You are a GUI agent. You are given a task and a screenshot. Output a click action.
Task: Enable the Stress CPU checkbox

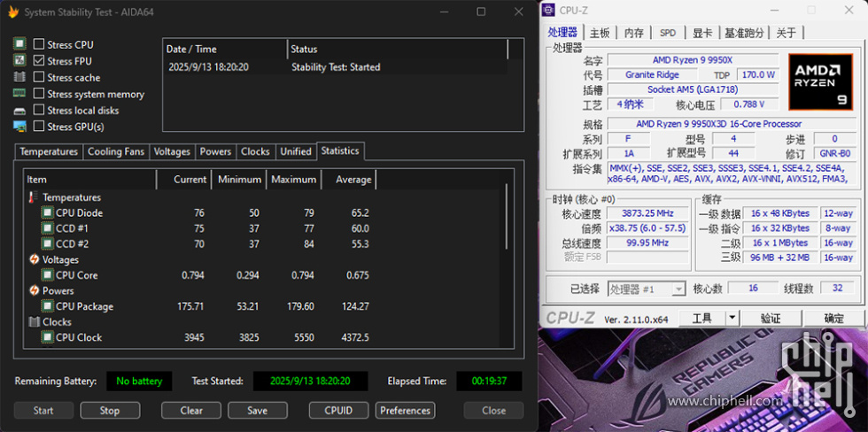point(39,44)
